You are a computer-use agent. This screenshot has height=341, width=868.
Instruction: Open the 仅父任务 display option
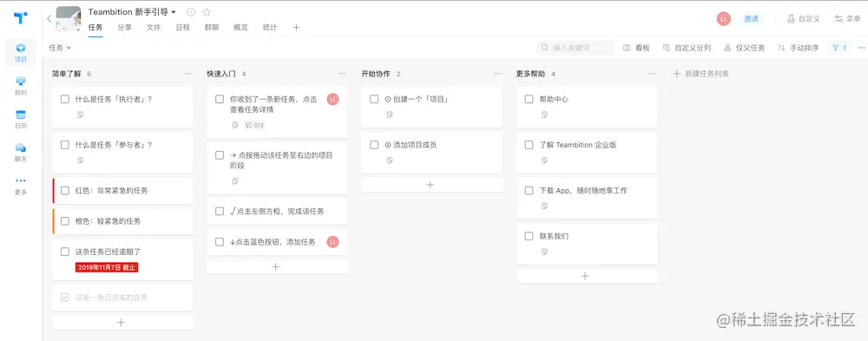click(745, 48)
